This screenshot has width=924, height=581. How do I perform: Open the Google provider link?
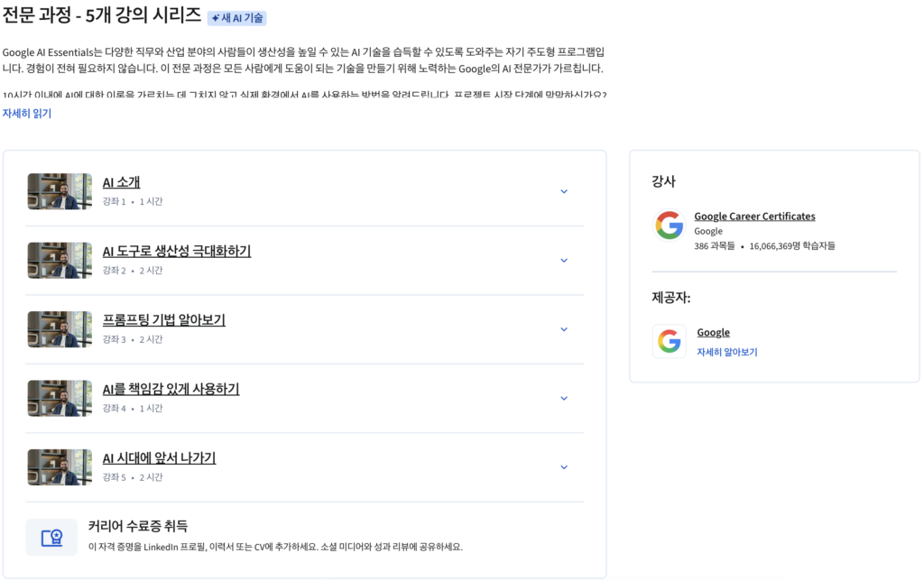tap(713, 332)
